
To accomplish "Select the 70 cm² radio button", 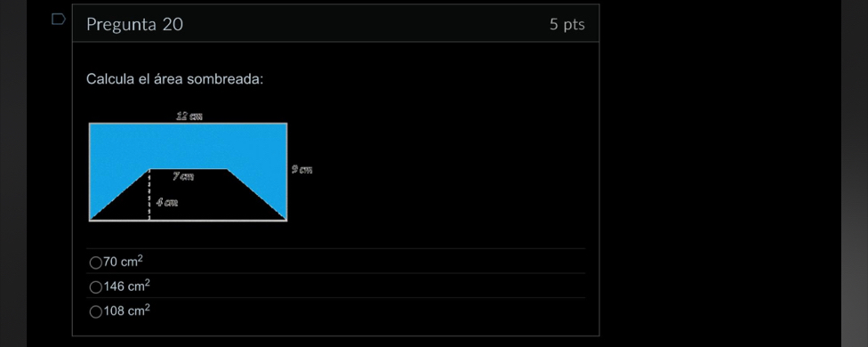I will [96, 262].
